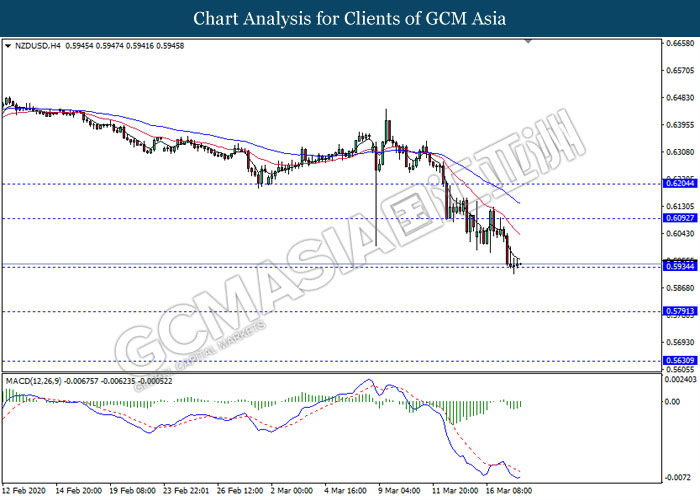Viewport: 700px width, 500px height.
Task: Click the 0.59344 price level label
Action: [680, 267]
